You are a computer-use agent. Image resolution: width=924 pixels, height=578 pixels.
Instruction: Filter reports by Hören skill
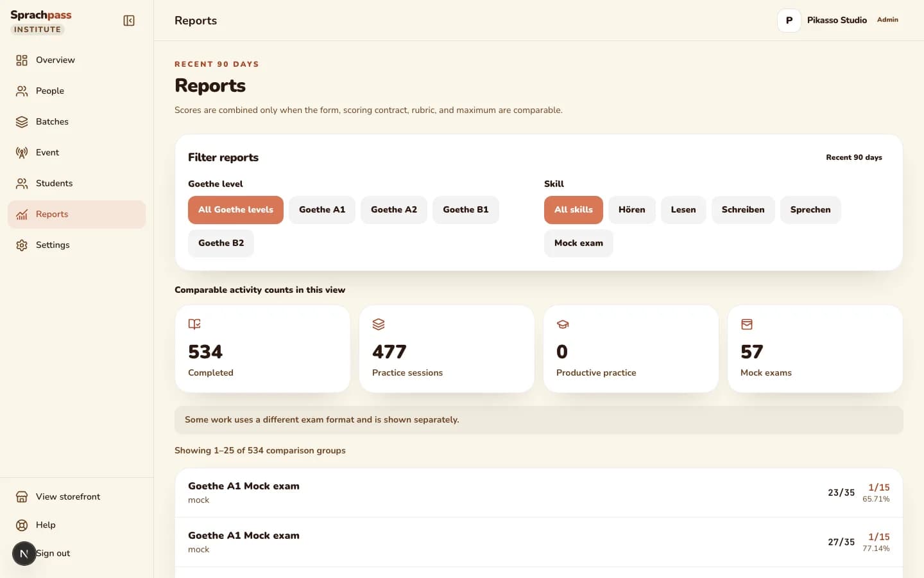pyautogui.click(x=632, y=210)
